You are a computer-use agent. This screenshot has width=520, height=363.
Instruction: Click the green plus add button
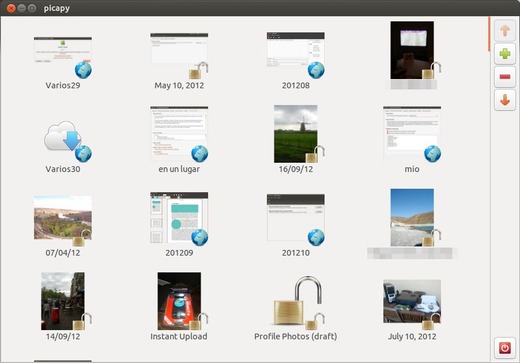pyautogui.click(x=505, y=54)
